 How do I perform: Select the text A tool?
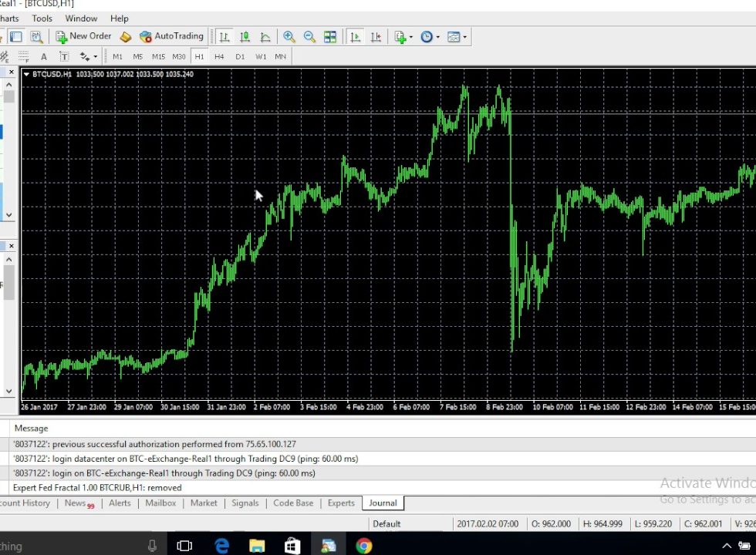tap(44, 57)
